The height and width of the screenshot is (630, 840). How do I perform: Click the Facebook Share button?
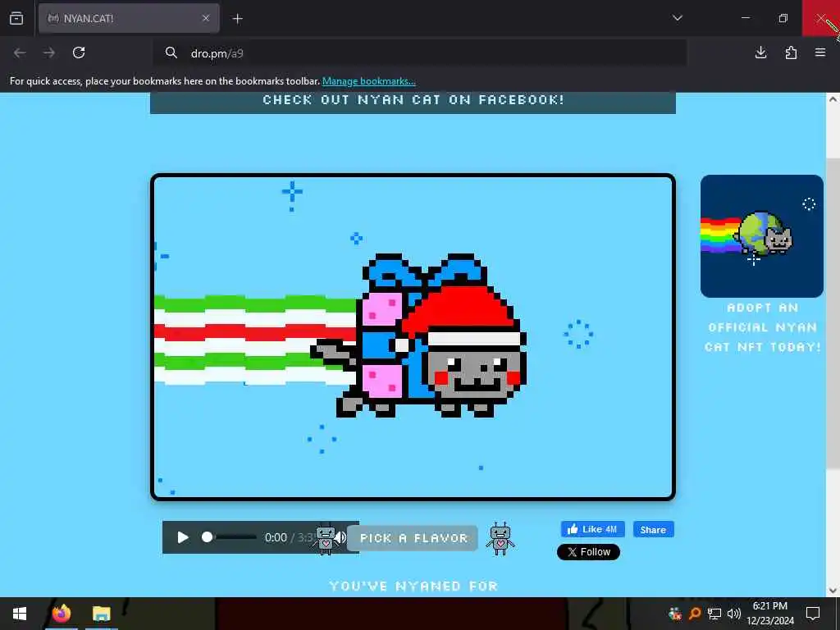(x=653, y=529)
